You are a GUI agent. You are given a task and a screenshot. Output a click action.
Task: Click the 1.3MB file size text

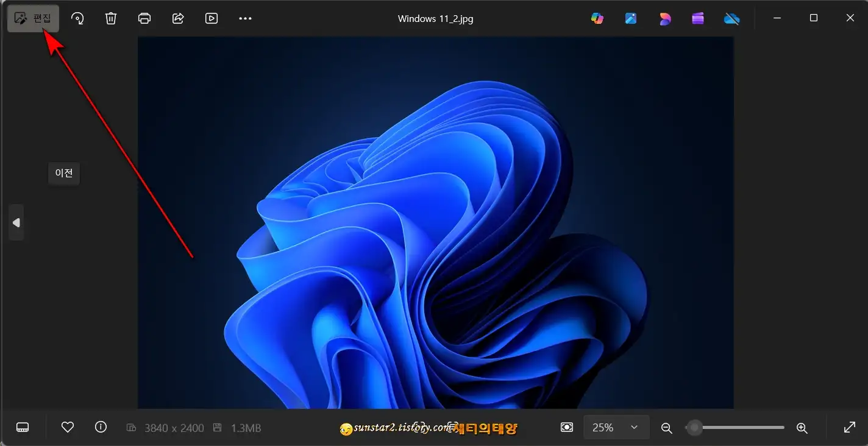246,428
